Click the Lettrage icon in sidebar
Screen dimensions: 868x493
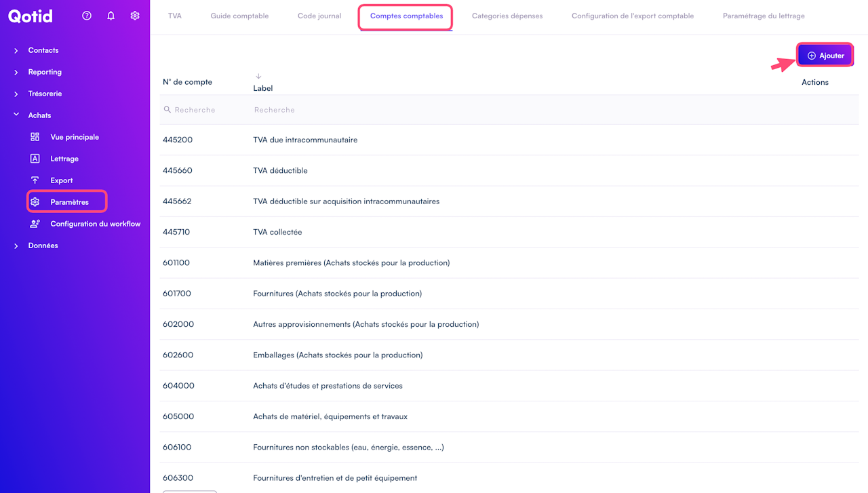(35, 159)
